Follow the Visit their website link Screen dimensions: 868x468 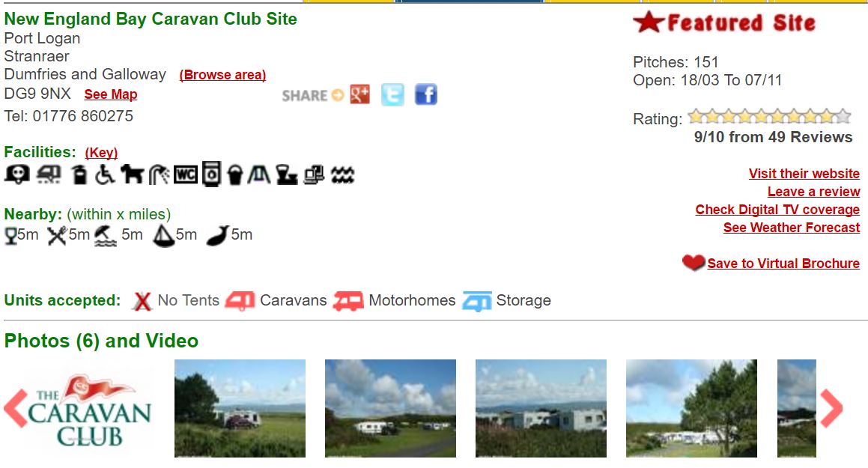804,174
